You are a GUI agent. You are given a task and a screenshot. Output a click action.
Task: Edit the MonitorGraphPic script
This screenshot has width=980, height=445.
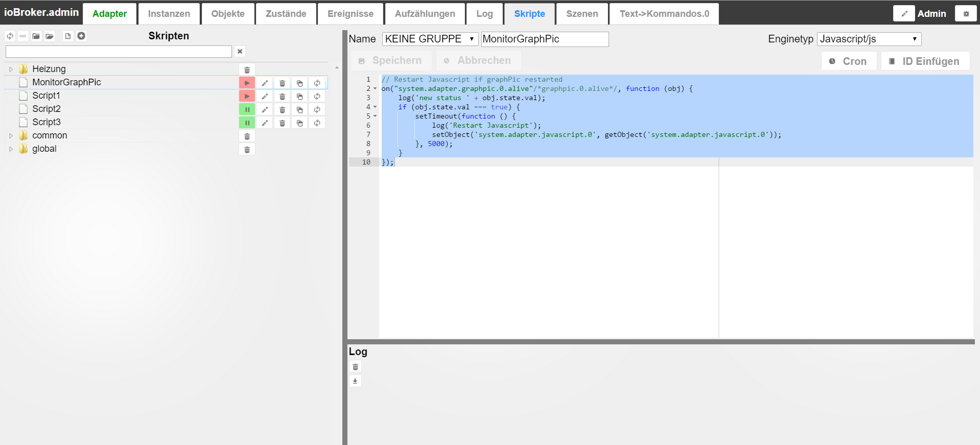click(x=265, y=83)
